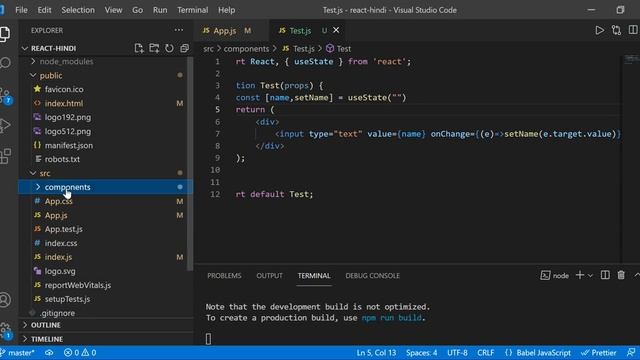Switch to the PROBLEMS panel tab

pyautogui.click(x=224, y=276)
